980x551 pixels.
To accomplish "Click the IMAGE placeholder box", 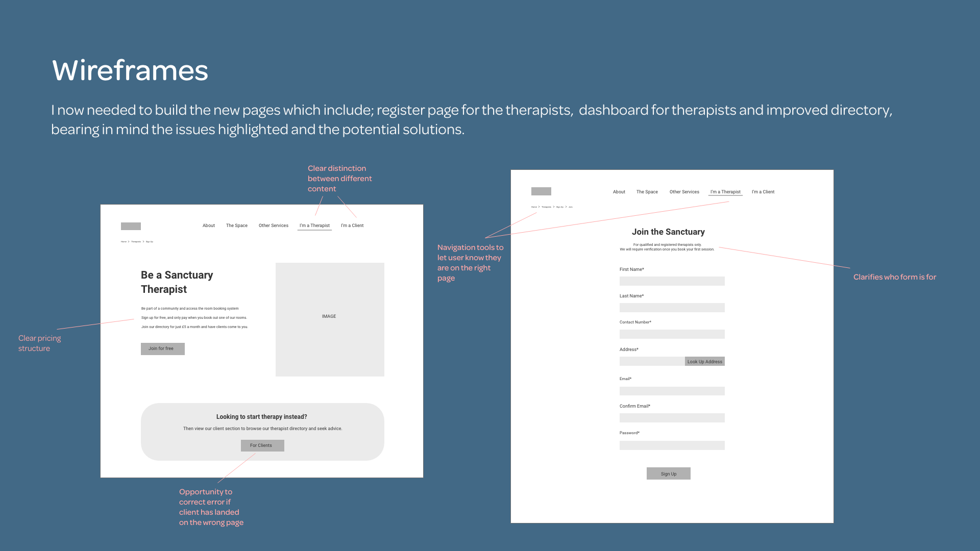I will click(x=329, y=319).
